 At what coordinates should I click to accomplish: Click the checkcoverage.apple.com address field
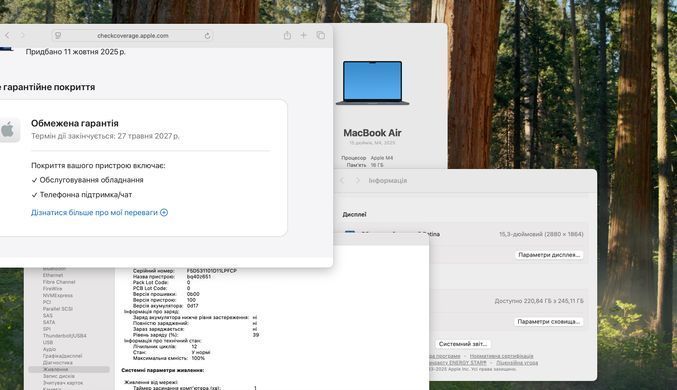[133, 35]
